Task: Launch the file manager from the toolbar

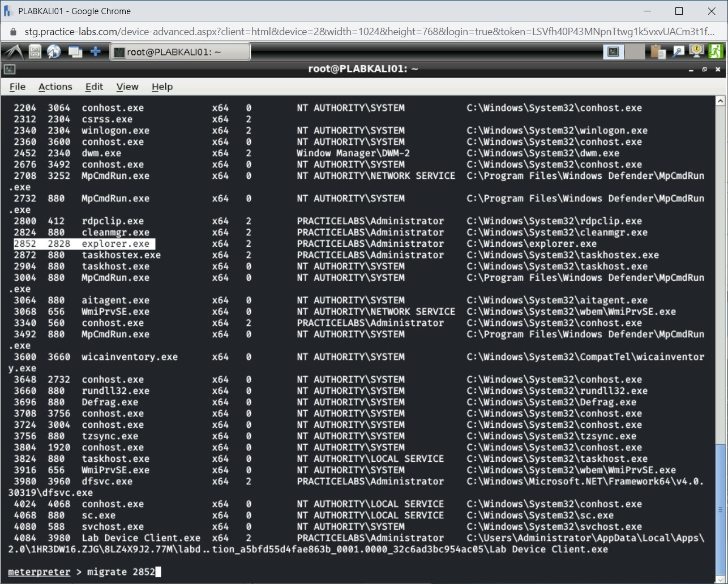Action: (x=34, y=51)
